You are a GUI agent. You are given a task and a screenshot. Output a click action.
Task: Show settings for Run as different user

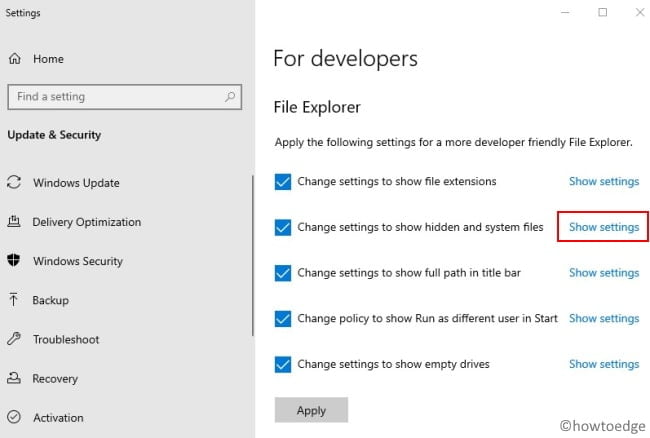(x=604, y=319)
